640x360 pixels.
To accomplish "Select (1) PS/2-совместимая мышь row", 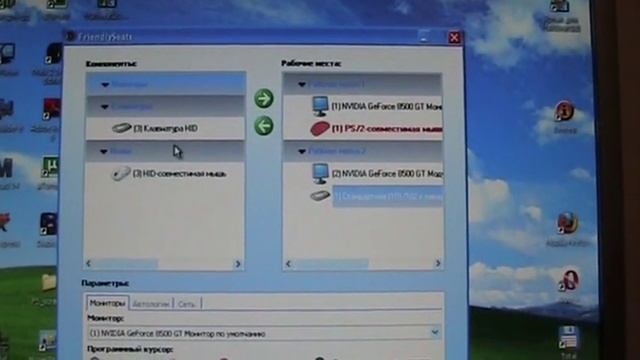I will pyautogui.click(x=362, y=129).
